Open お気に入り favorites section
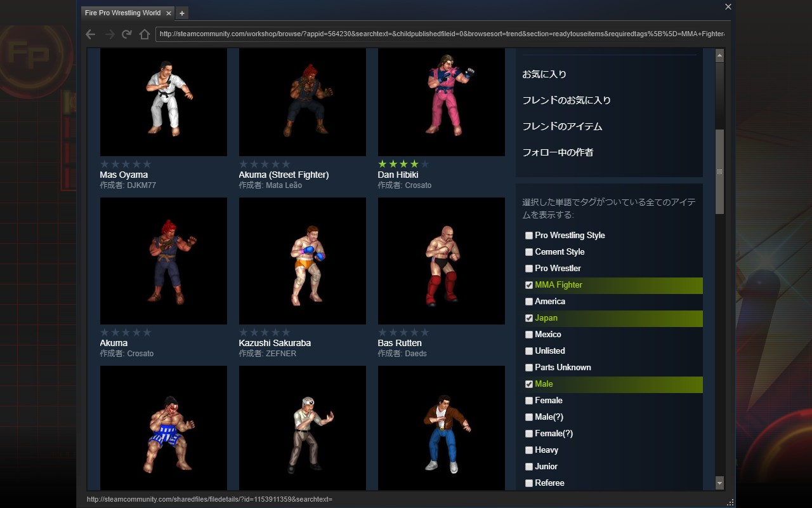 (x=544, y=74)
